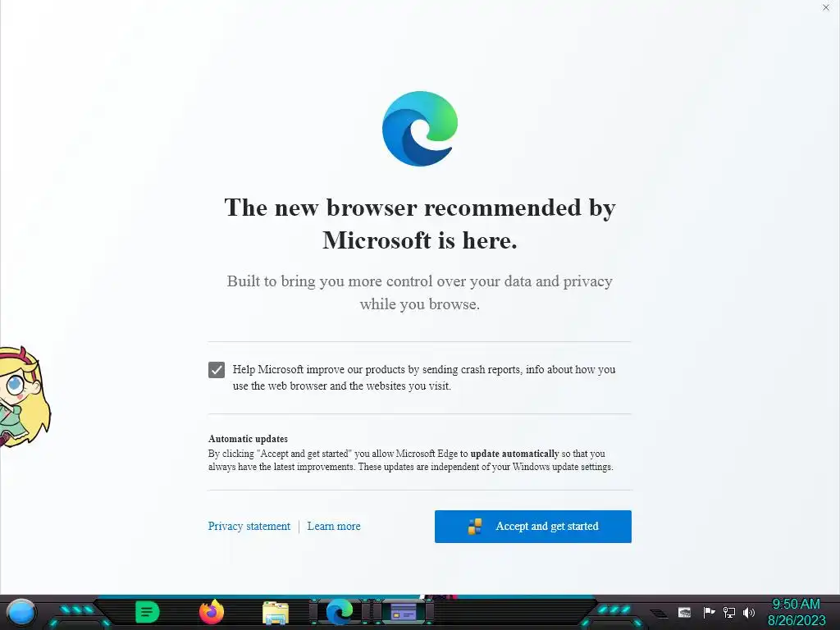The width and height of the screenshot is (840, 630).
Task: Click the keyboard tray icon
Action: pyautogui.click(x=684, y=613)
